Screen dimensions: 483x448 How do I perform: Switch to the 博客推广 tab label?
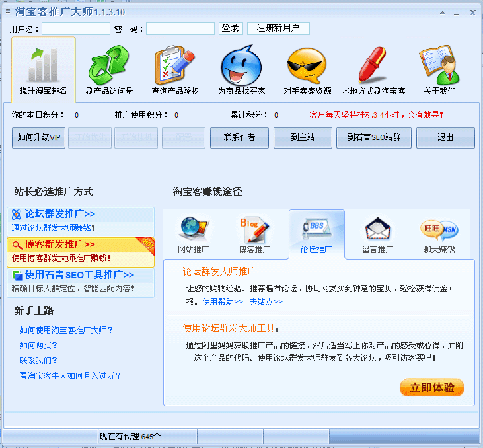pyautogui.click(x=255, y=250)
